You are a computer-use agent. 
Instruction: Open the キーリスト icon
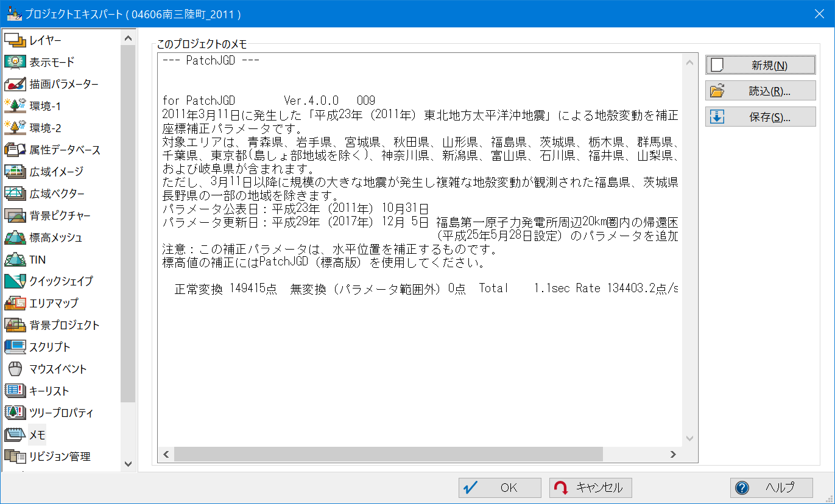(15, 391)
